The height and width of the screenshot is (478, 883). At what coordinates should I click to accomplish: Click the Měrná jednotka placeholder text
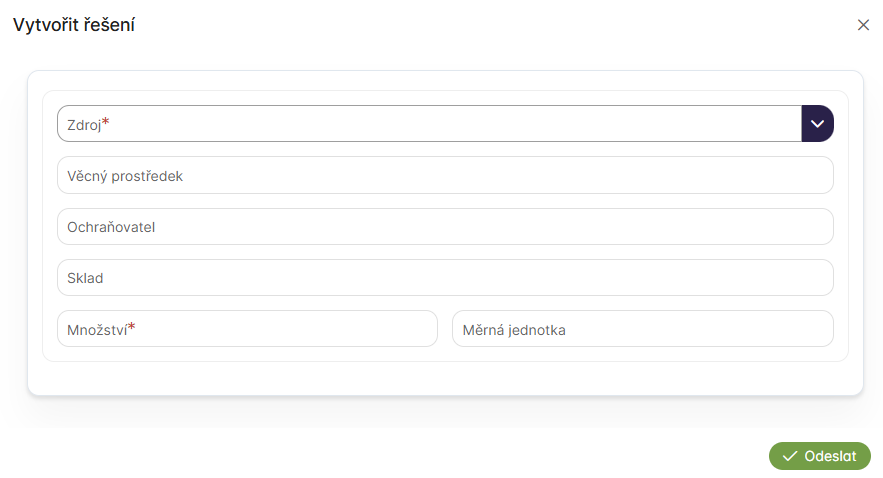tap(514, 329)
